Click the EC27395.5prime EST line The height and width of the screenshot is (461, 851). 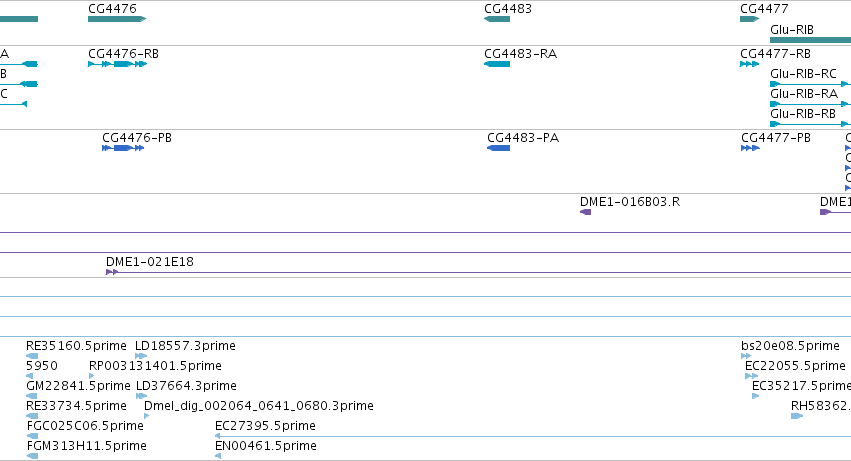coord(533,436)
